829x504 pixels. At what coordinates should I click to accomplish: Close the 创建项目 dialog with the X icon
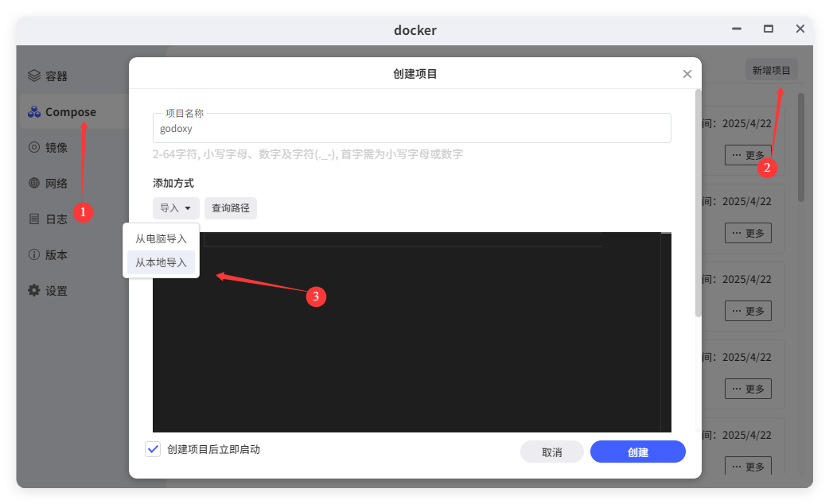[x=687, y=73]
